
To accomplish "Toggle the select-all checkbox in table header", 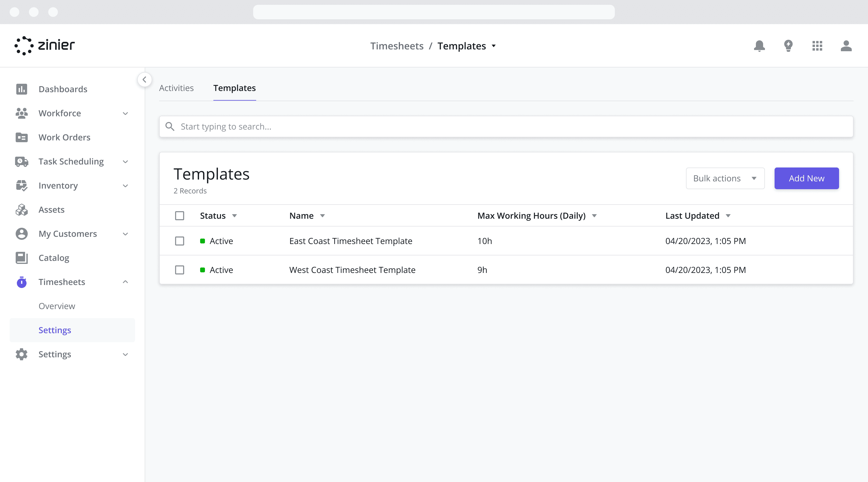I will coord(180,215).
